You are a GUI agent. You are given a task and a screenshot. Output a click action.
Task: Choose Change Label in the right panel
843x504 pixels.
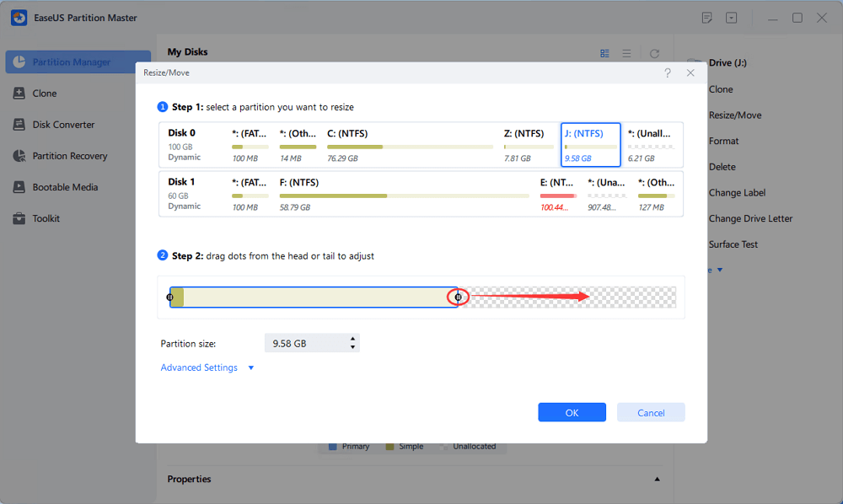pyautogui.click(x=737, y=193)
